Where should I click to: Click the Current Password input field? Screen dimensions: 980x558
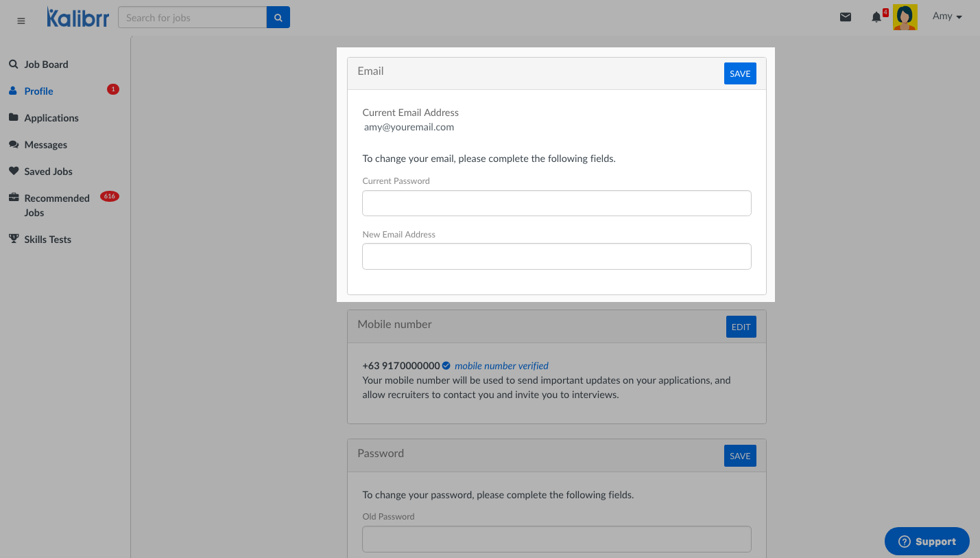point(556,203)
